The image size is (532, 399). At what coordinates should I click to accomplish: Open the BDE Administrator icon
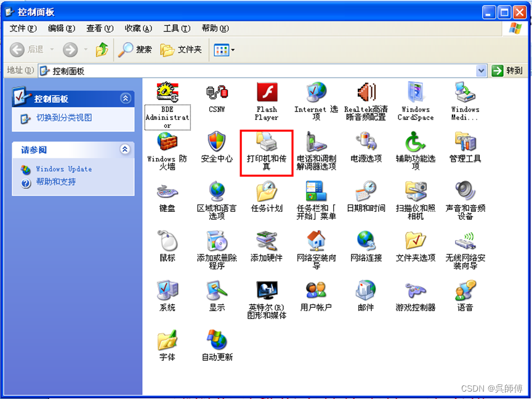coord(167,92)
